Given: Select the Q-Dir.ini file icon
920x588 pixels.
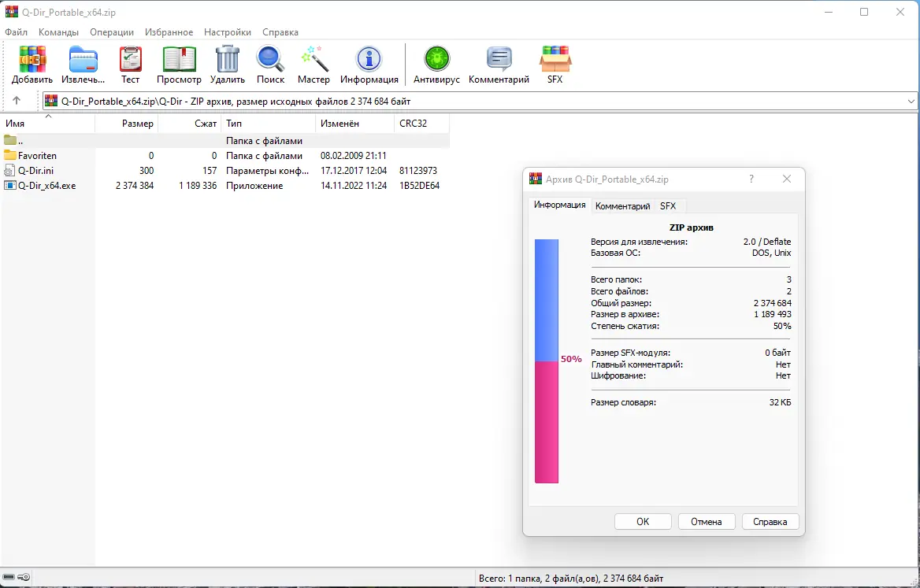Looking at the screenshot, I should (x=9, y=171).
